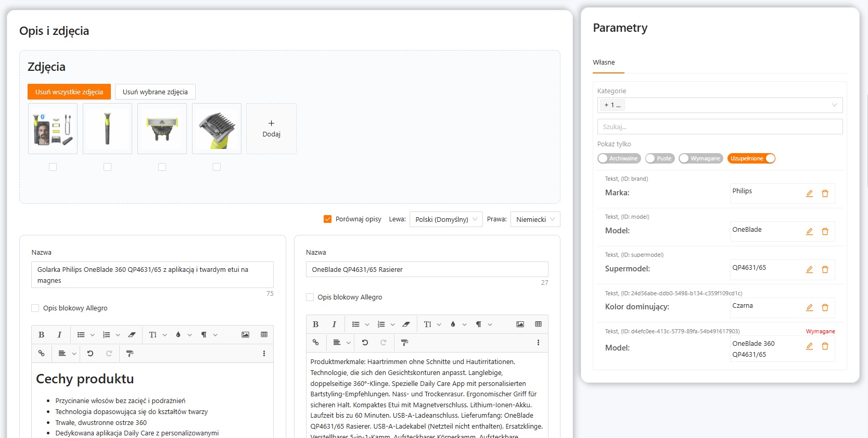Delete the Supermodel parameter with trash icon
Screen dimensions: 868x438
point(825,270)
